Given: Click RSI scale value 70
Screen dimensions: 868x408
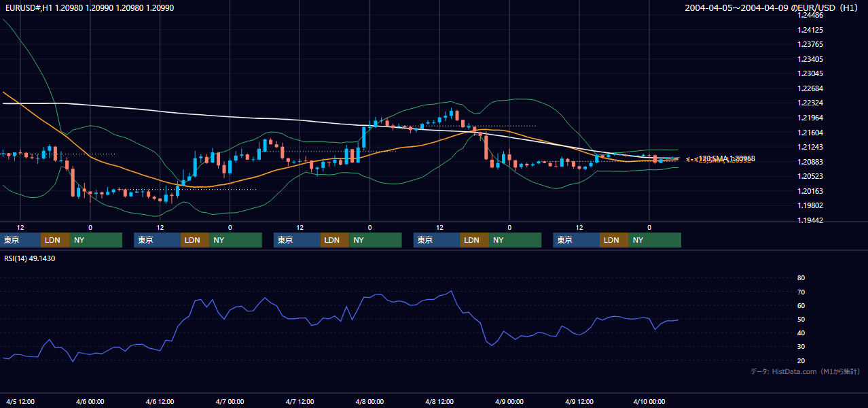Looking at the screenshot, I should pos(801,292).
